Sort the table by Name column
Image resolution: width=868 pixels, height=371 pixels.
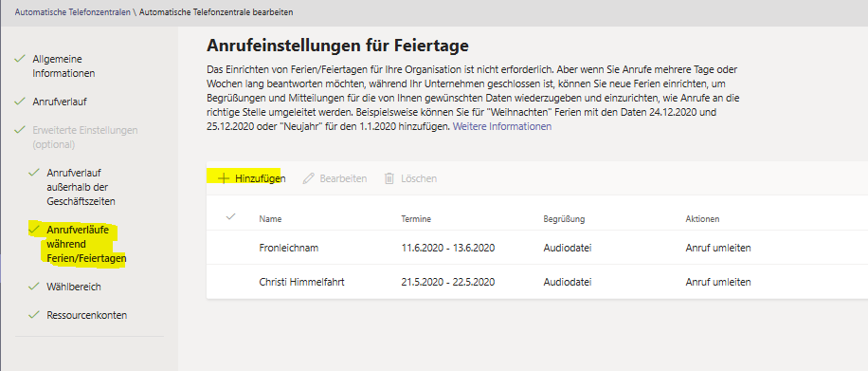point(270,219)
